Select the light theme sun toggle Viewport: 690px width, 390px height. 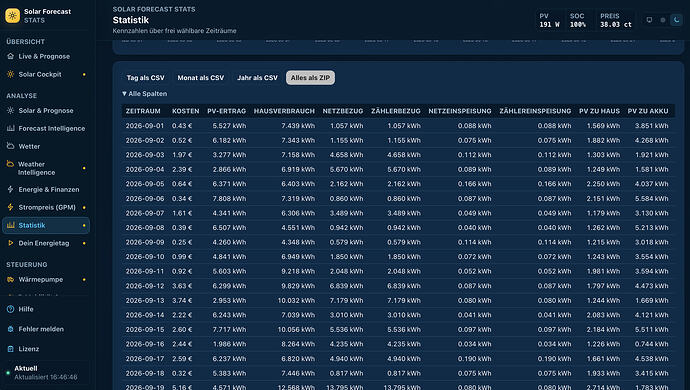coord(663,20)
